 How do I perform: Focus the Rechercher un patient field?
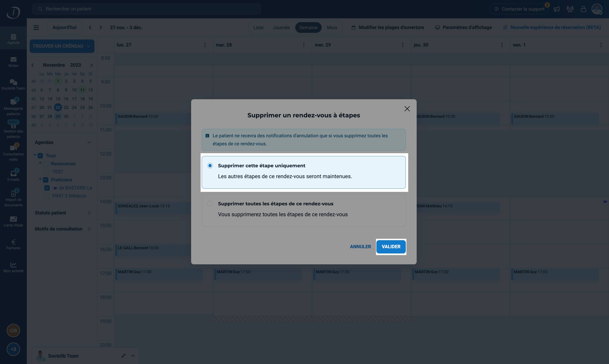pos(146,9)
